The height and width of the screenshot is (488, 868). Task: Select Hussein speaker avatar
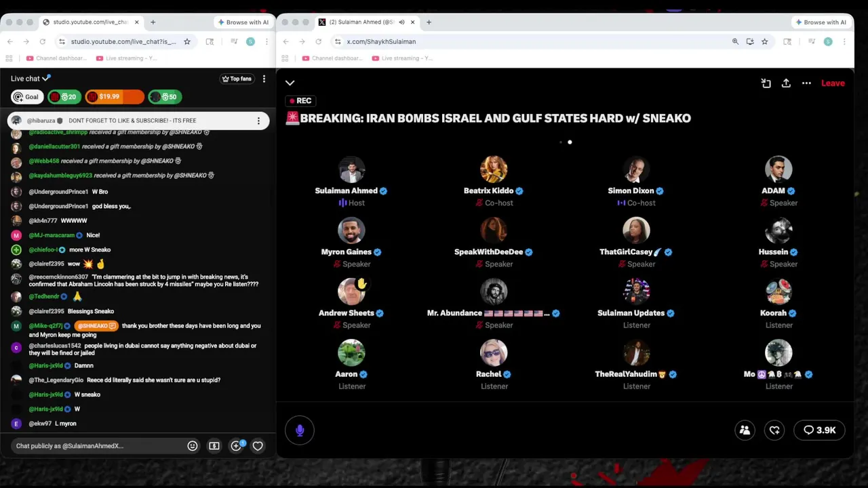778,230
